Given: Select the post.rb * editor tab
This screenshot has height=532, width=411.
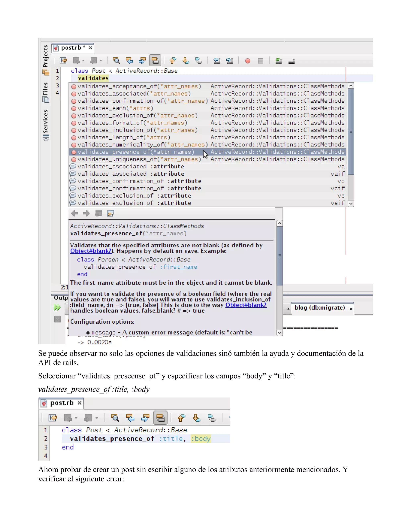Looking at the screenshot, I should pyautogui.click(x=73, y=48).
